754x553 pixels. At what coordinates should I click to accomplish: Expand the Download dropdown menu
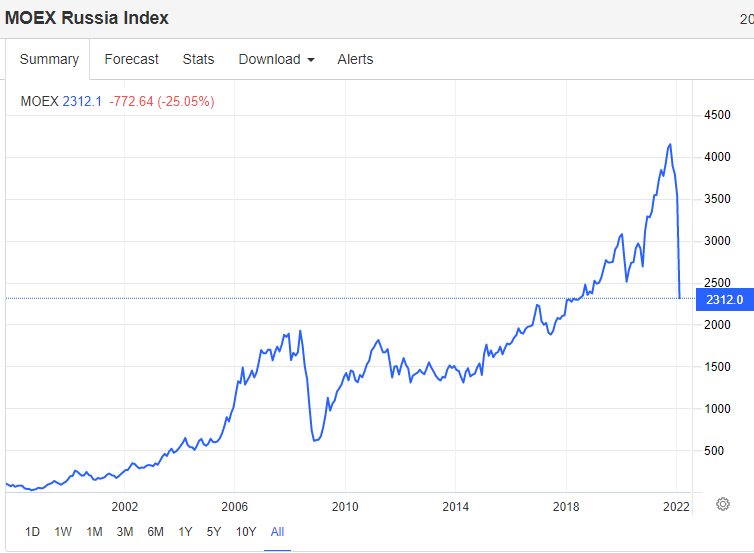click(x=276, y=59)
